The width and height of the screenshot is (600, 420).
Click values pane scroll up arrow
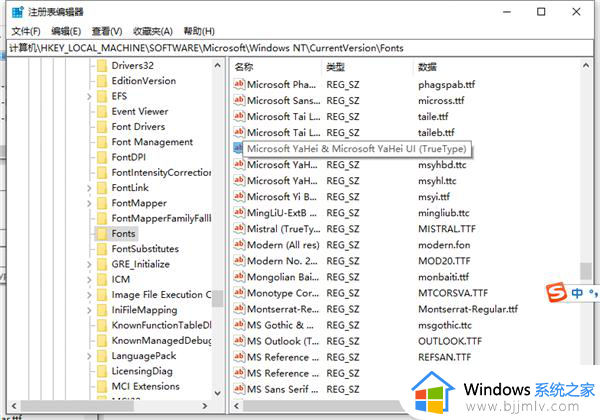[x=586, y=65]
